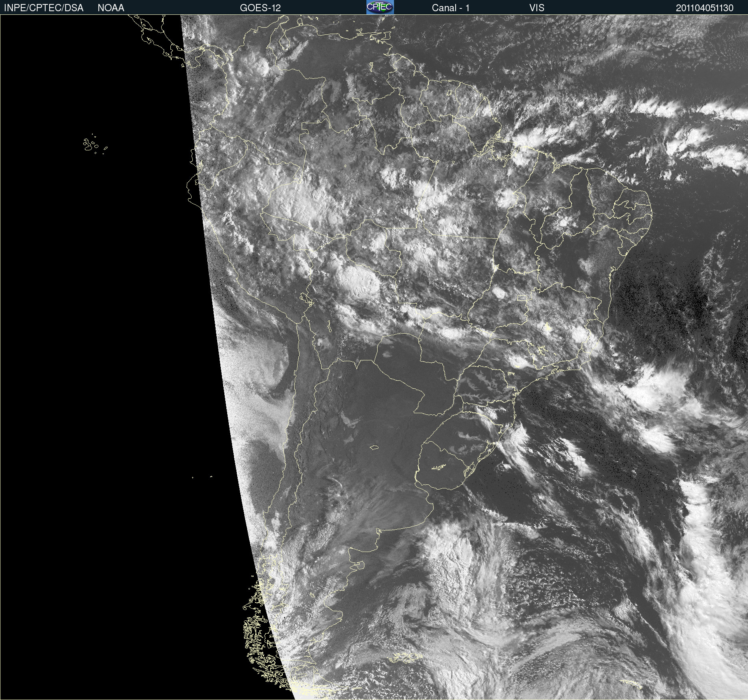Viewport: 748px width, 700px height.
Task: Select the GOES-12 satellite label
Action: (260, 8)
